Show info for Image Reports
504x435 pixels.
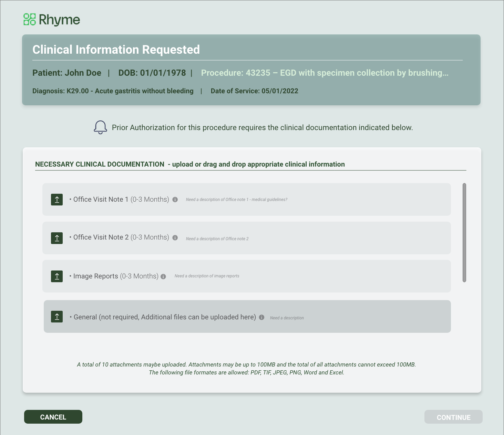click(163, 276)
